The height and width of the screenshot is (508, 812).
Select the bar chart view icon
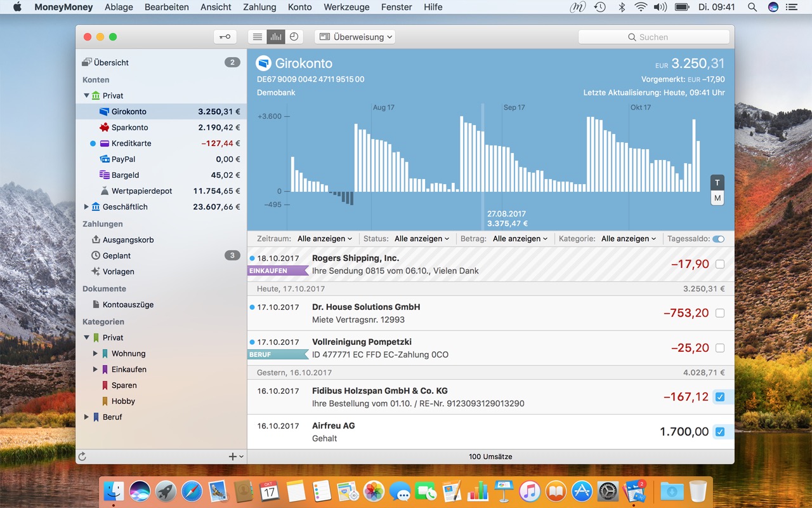pyautogui.click(x=276, y=37)
